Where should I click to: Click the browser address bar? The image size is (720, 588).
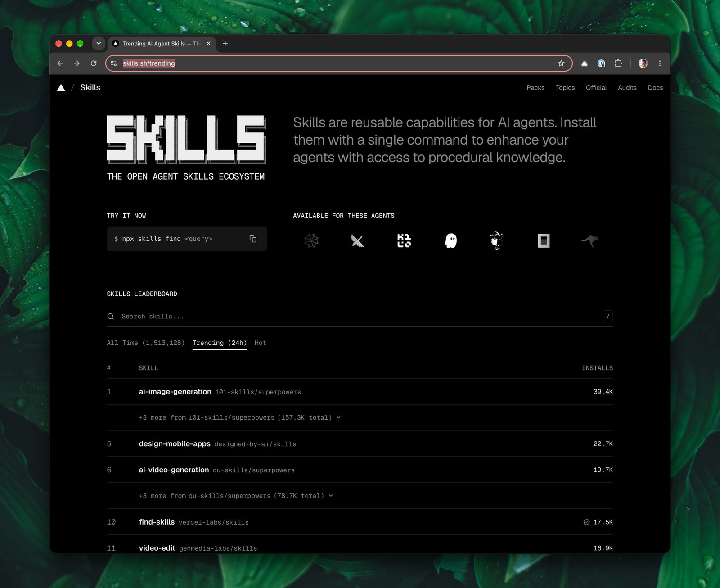point(338,63)
